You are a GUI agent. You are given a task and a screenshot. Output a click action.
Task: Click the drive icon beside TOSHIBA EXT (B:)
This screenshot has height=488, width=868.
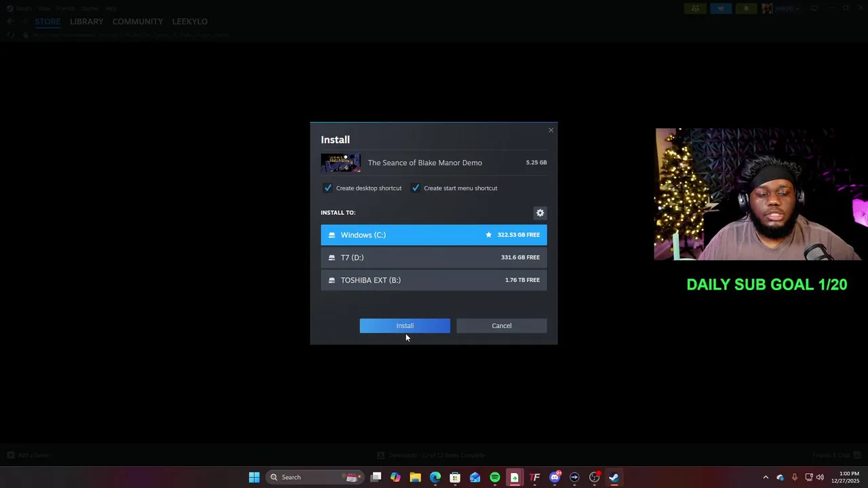point(332,280)
